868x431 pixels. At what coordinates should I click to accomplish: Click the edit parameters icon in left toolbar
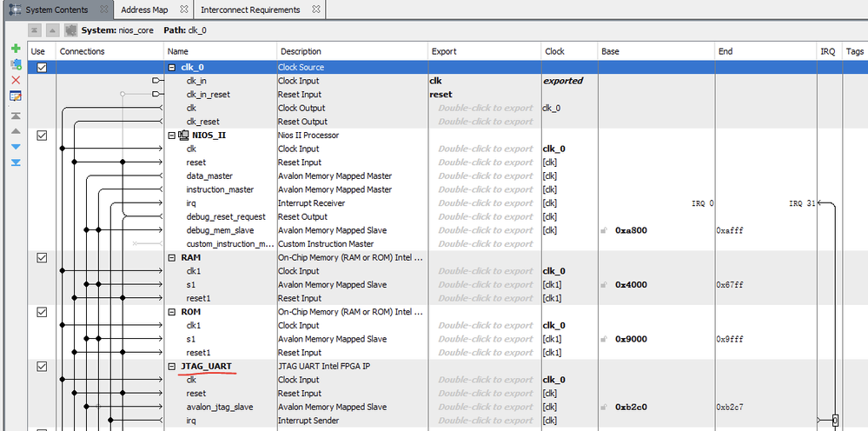pyautogui.click(x=16, y=96)
